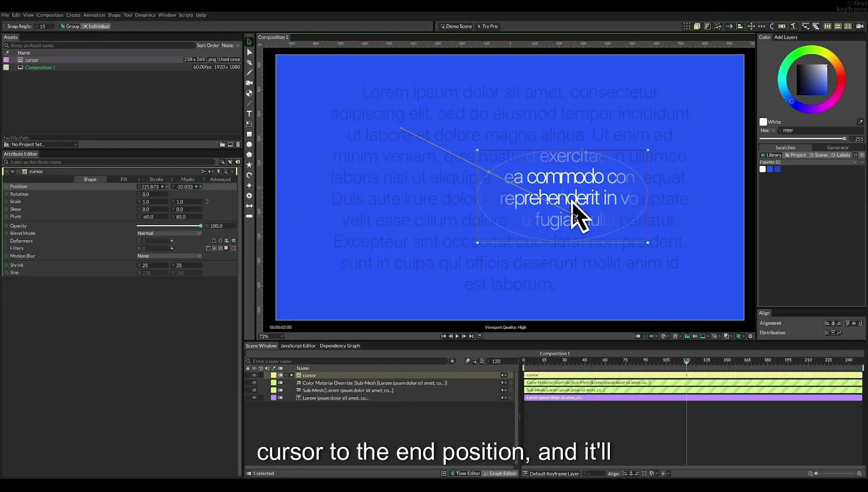Open the Motion Blur dropdown
The height and width of the screenshot is (492, 868).
point(169,256)
